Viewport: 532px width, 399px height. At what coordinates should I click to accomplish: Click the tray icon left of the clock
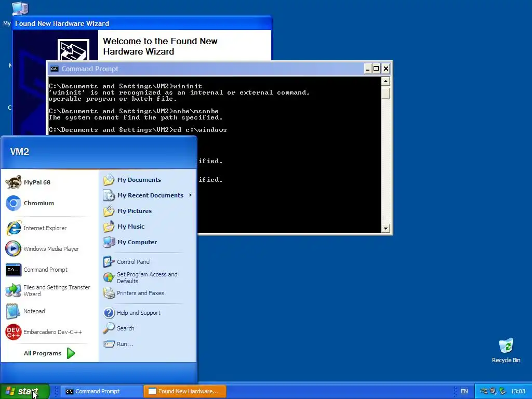coord(503,391)
